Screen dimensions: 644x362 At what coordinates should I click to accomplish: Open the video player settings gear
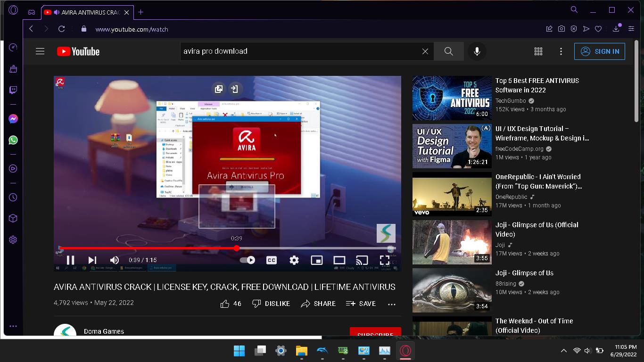(294, 260)
